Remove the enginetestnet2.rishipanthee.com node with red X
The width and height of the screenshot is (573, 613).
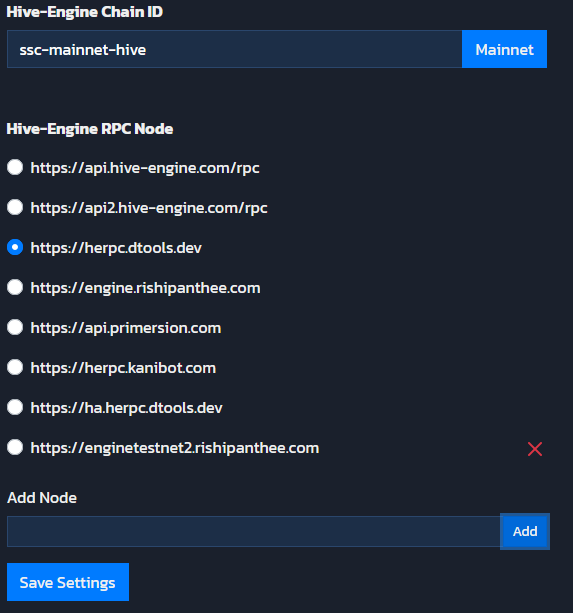[x=535, y=449]
